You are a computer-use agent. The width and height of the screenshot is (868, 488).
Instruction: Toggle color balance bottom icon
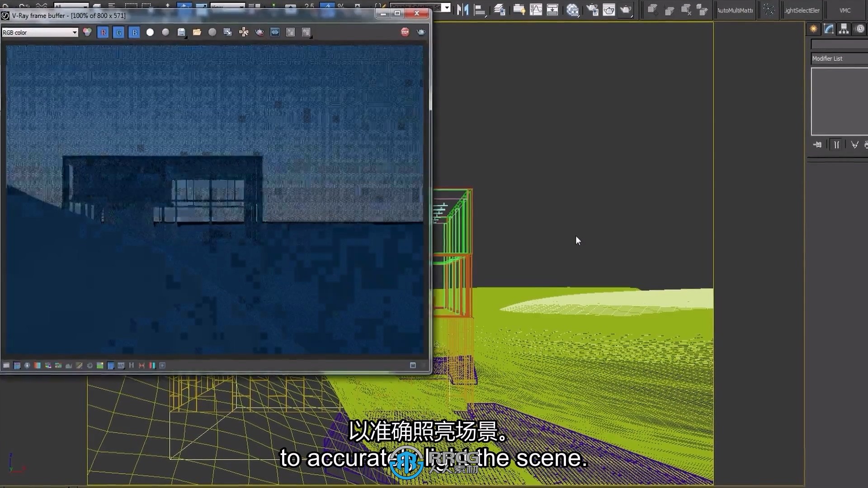point(58,366)
